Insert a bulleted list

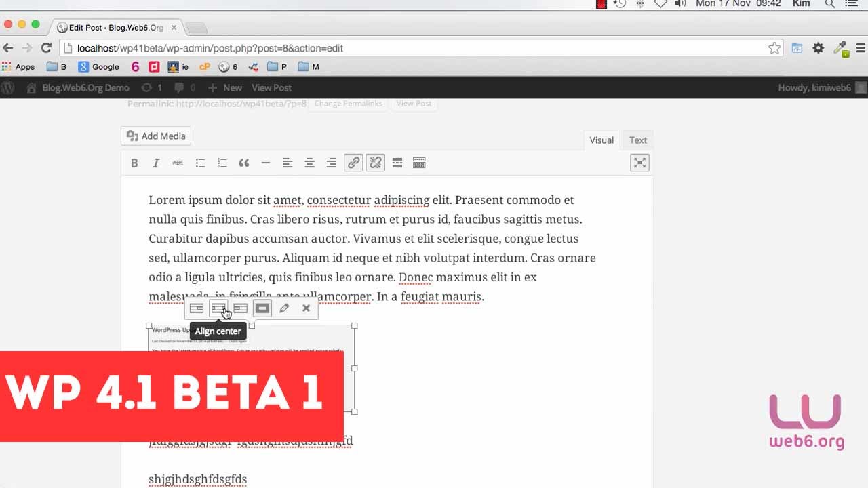click(200, 163)
